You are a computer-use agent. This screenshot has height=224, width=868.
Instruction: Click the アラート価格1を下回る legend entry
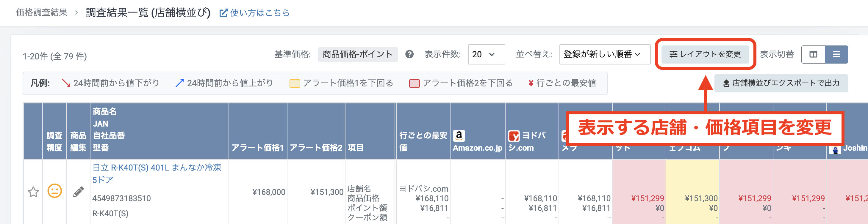[341, 83]
